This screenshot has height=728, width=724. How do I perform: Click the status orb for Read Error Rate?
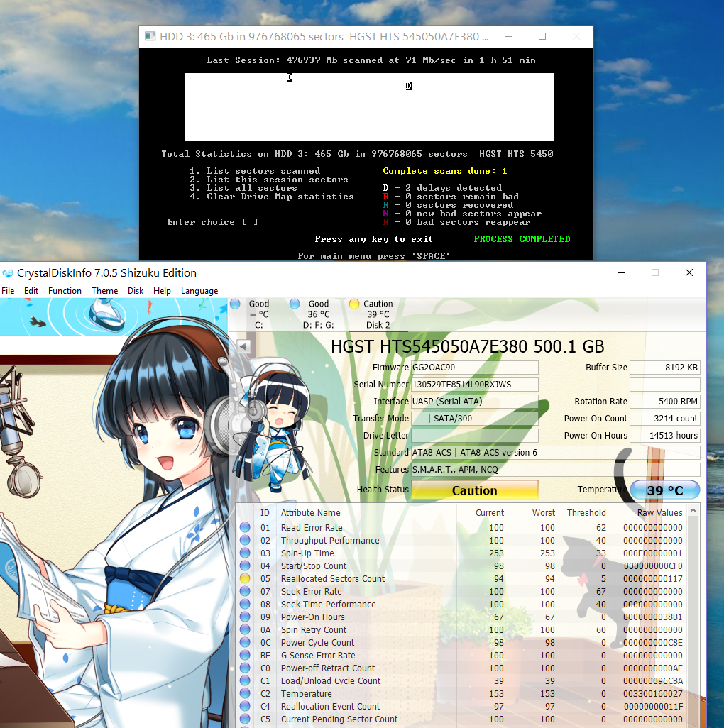(x=245, y=527)
